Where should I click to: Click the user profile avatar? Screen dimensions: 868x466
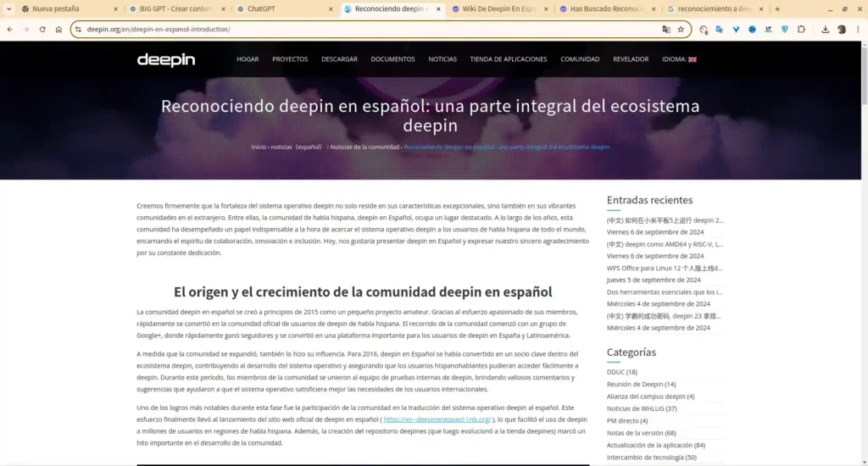842,30
